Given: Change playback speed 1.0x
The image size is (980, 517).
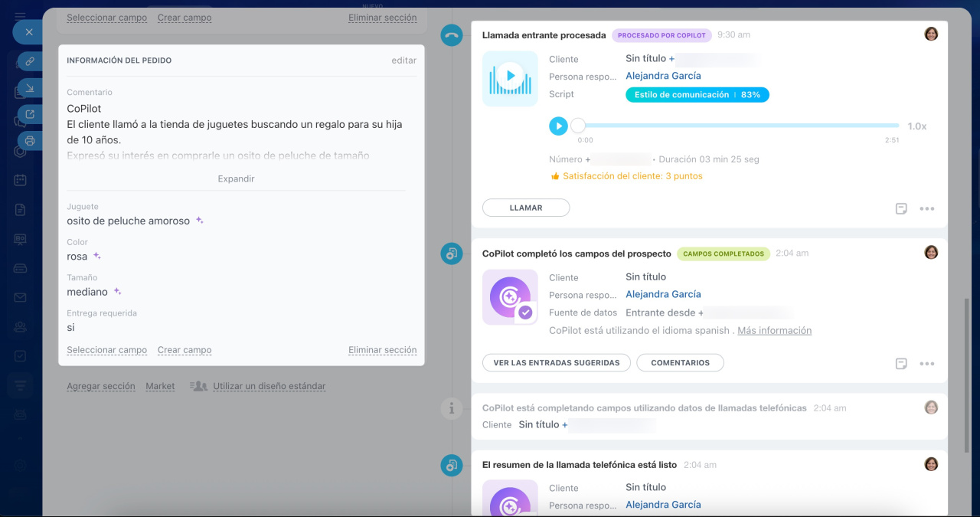Looking at the screenshot, I should 916,126.
